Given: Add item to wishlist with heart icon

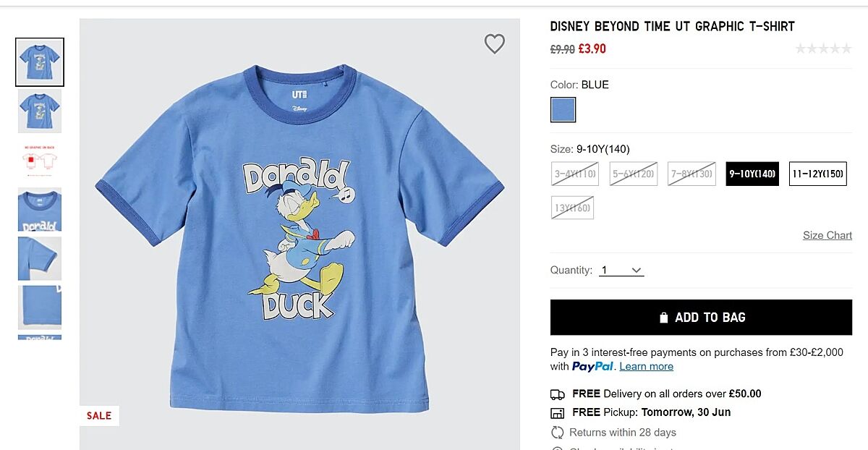Looking at the screenshot, I should pyautogui.click(x=495, y=44).
